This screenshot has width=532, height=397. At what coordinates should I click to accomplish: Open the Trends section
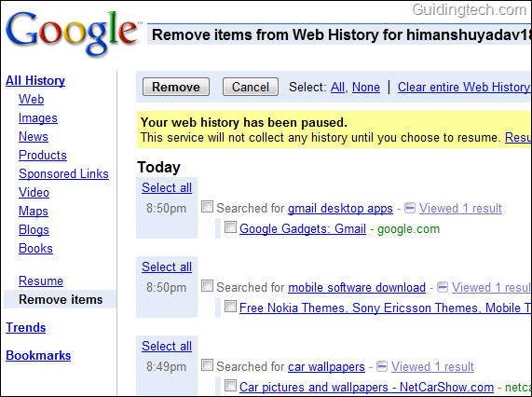[x=26, y=327]
